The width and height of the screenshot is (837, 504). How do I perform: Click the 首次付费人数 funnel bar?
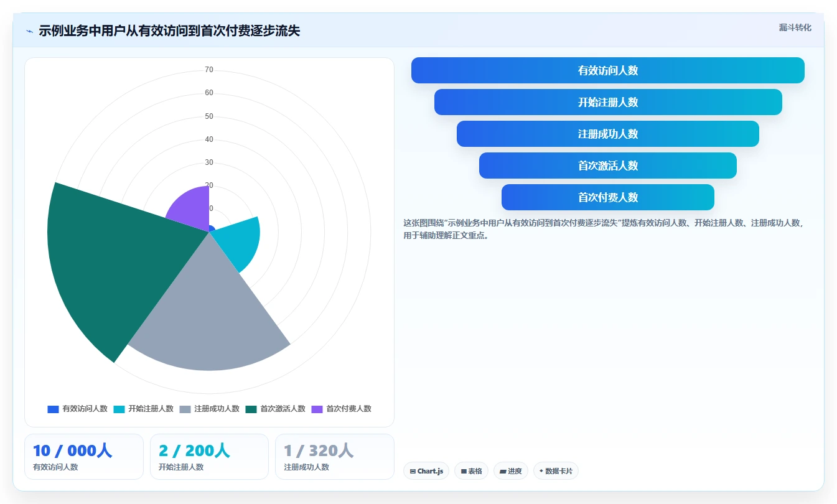(x=608, y=197)
